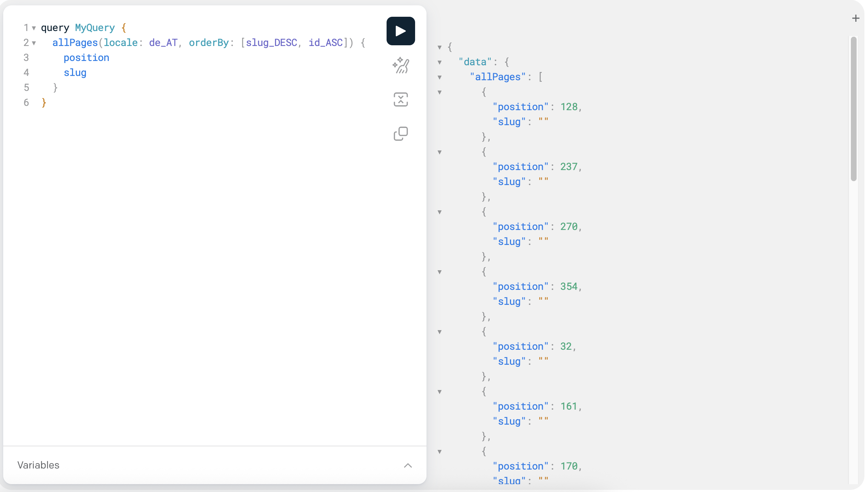Image resolution: width=868 pixels, height=492 pixels.
Task: Collapse result object with position 32
Action: [x=440, y=332]
